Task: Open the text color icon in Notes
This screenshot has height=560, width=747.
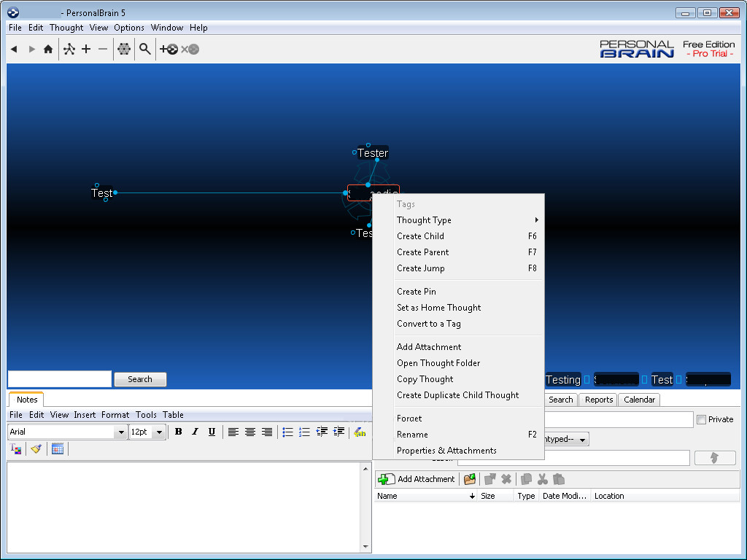Action: click(16, 448)
